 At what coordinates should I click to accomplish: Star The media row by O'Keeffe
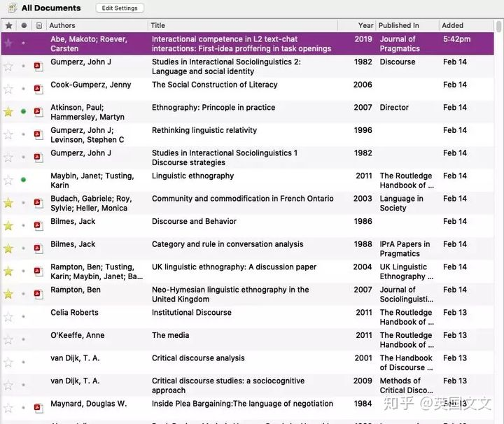coord(8,339)
